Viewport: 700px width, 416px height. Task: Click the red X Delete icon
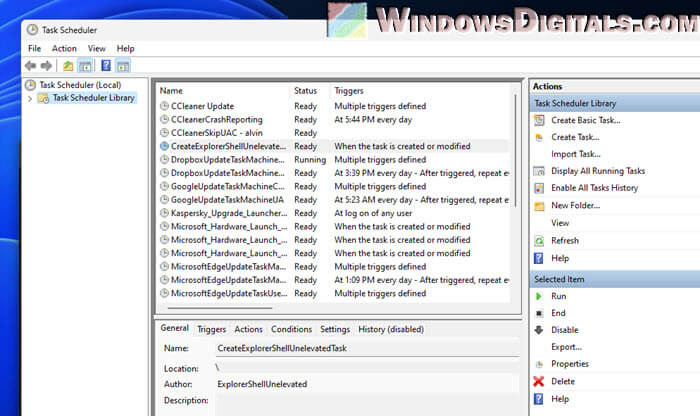point(539,381)
